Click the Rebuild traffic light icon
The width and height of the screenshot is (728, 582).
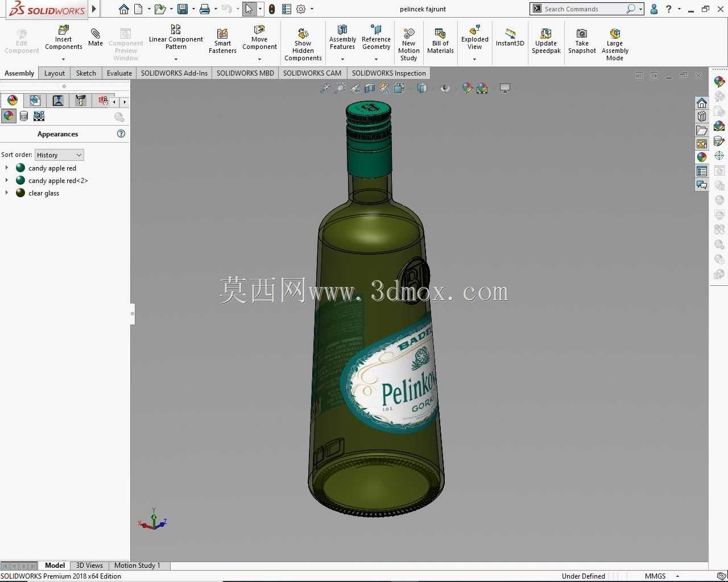[x=272, y=9]
